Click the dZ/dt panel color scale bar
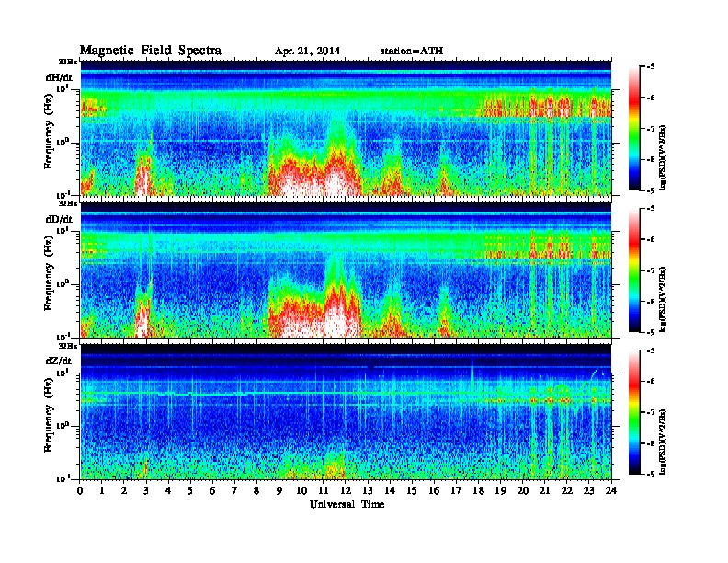The image size is (728, 563). (x=634, y=412)
